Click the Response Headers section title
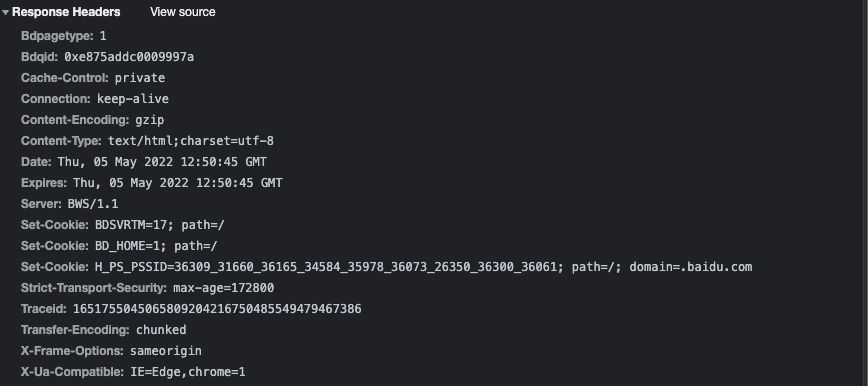 tap(66, 12)
